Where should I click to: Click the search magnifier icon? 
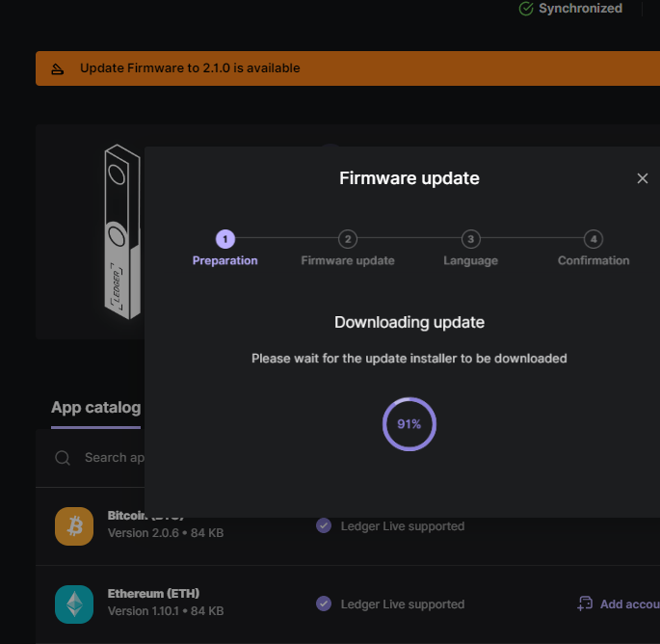pos(63,458)
